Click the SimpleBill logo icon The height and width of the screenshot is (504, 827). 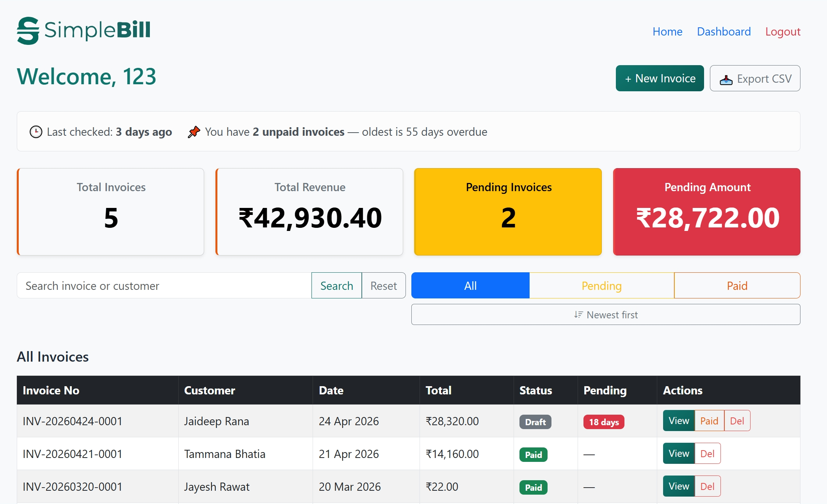[28, 30]
